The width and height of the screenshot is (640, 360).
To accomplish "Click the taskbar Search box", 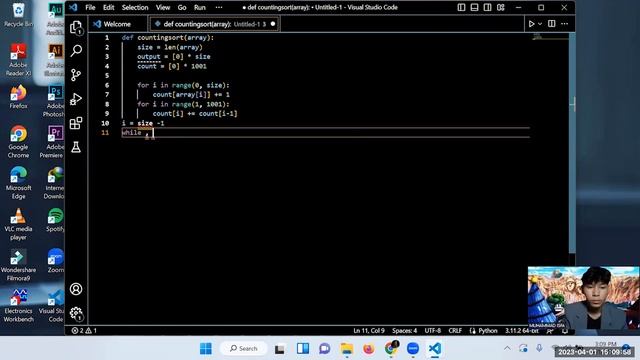I will [244, 349].
